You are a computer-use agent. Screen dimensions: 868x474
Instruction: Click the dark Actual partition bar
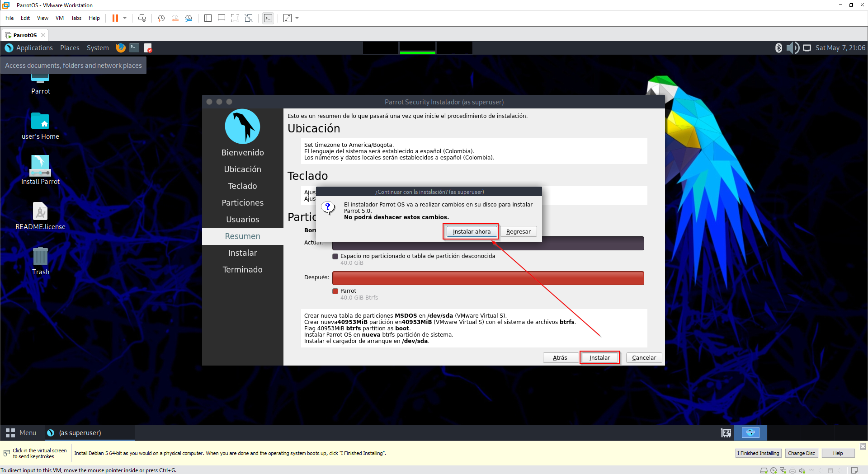(488, 244)
